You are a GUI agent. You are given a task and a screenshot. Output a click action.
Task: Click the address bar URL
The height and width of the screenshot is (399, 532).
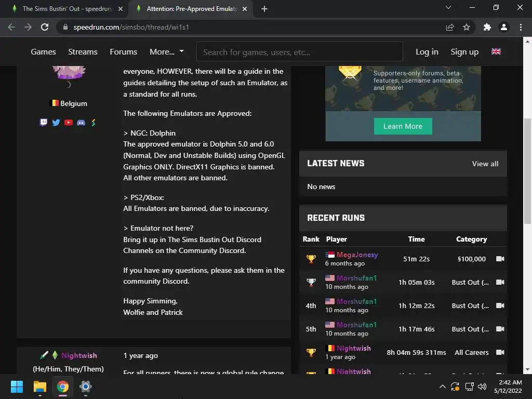click(x=131, y=27)
